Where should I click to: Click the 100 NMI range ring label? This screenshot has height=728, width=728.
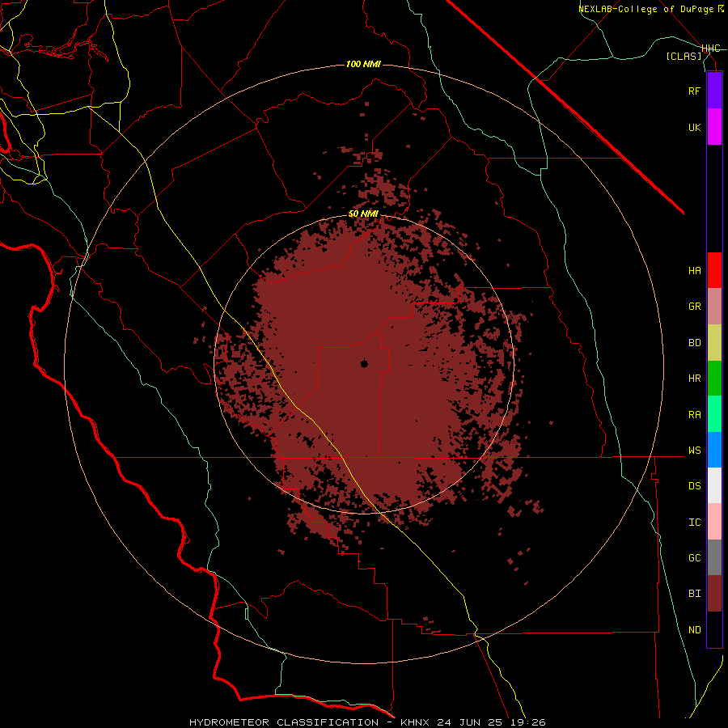(x=363, y=64)
